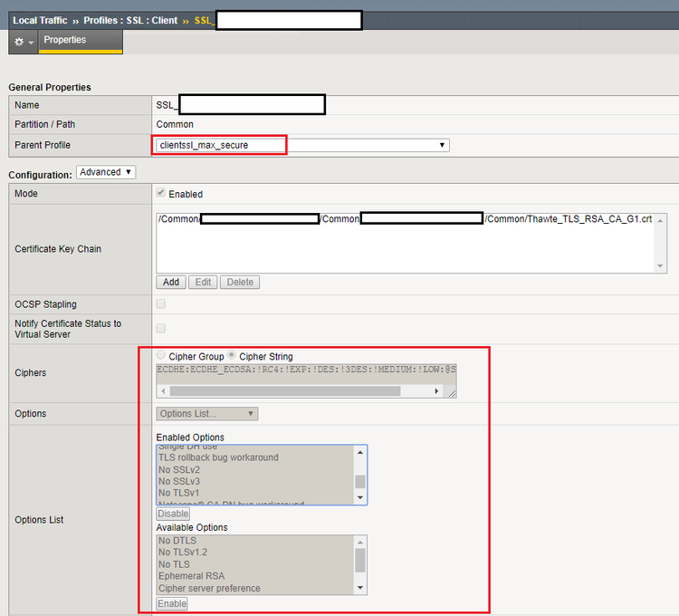Screen dimensions: 679x616
Task: Select the Cipher Group radio button
Action: [x=162, y=356]
